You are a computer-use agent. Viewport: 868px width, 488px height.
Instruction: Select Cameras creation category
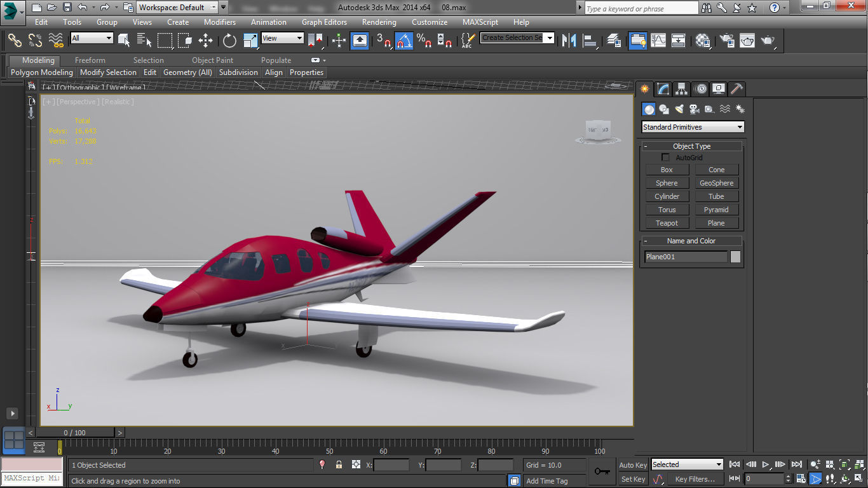click(x=695, y=109)
